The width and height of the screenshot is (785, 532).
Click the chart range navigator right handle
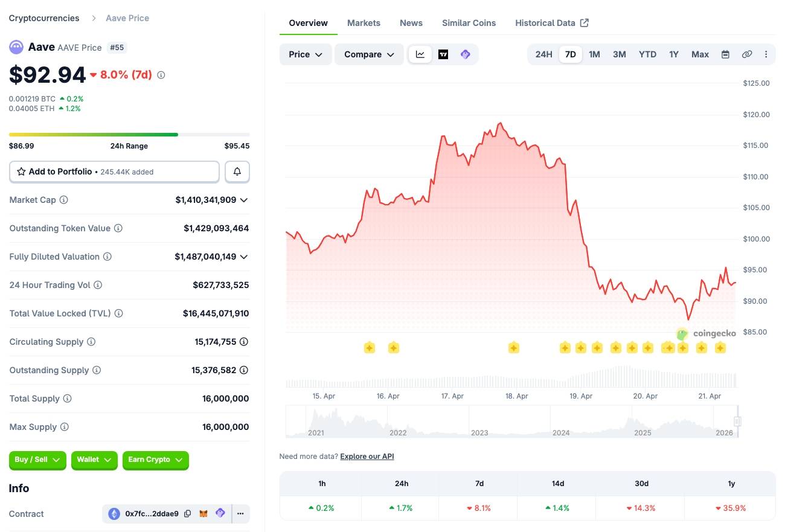(x=737, y=421)
